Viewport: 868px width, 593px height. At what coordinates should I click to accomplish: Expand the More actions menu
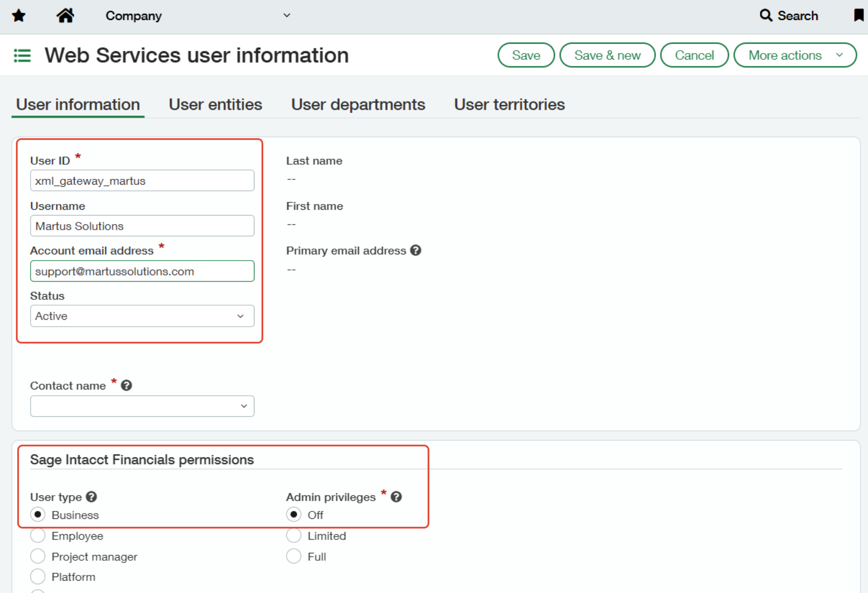point(795,55)
